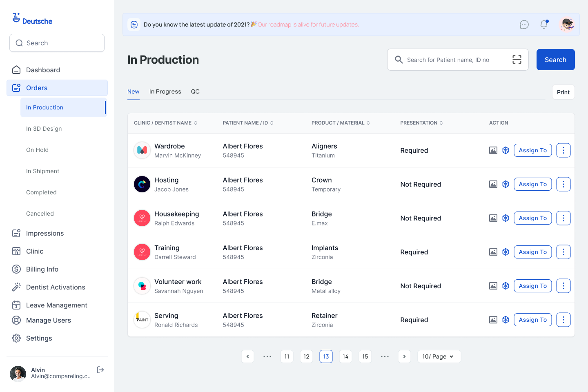Go to page 11
588x392 pixels.
[x=287, y=356]
